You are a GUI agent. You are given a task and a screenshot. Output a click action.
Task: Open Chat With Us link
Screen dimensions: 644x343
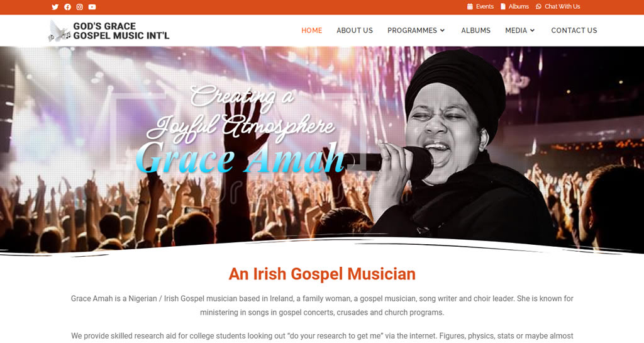tap(562, 6)
